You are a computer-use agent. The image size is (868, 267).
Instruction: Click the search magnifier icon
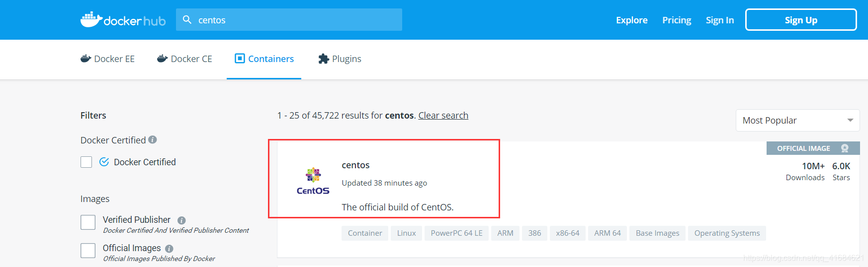coord(187,20)
